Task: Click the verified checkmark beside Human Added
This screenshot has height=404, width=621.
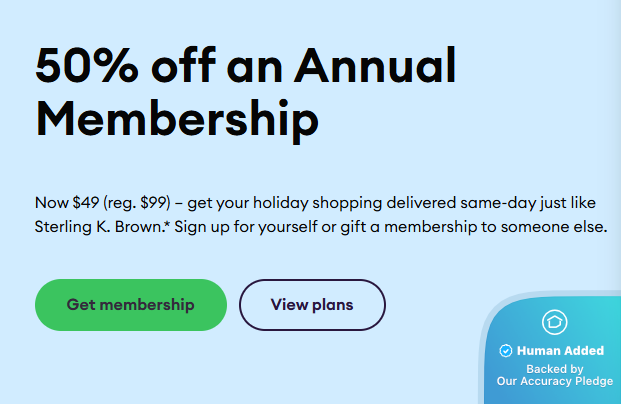Action: tap(505, 351)
